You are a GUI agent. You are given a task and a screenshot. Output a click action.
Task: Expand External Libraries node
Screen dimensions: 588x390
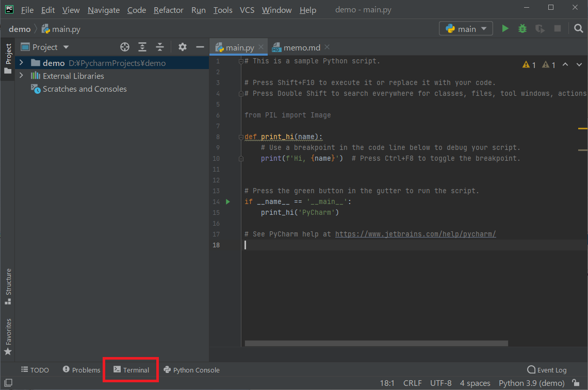coord(21,76)
